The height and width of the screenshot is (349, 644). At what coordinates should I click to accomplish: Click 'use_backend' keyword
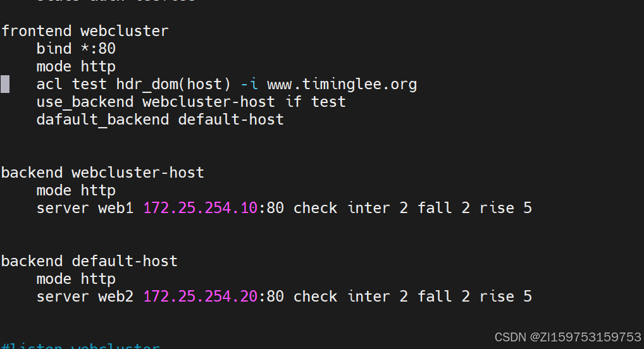point(85,102)
